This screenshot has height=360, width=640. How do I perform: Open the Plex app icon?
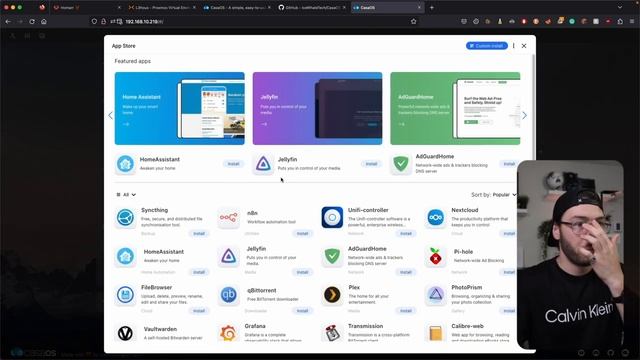coord(332,295)
